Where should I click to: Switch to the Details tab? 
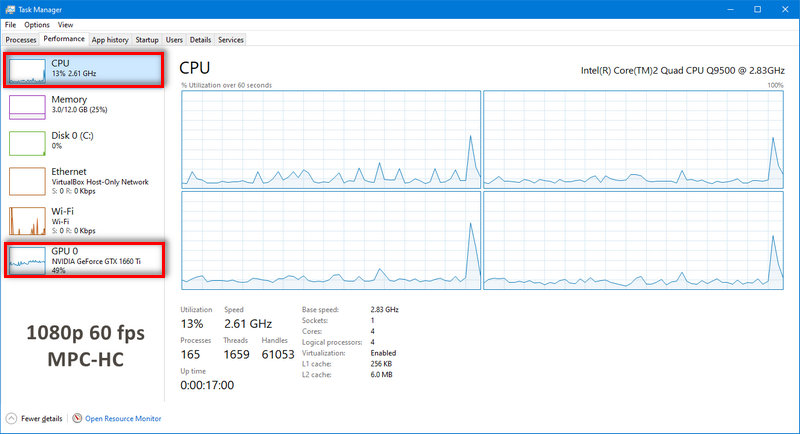200,40
